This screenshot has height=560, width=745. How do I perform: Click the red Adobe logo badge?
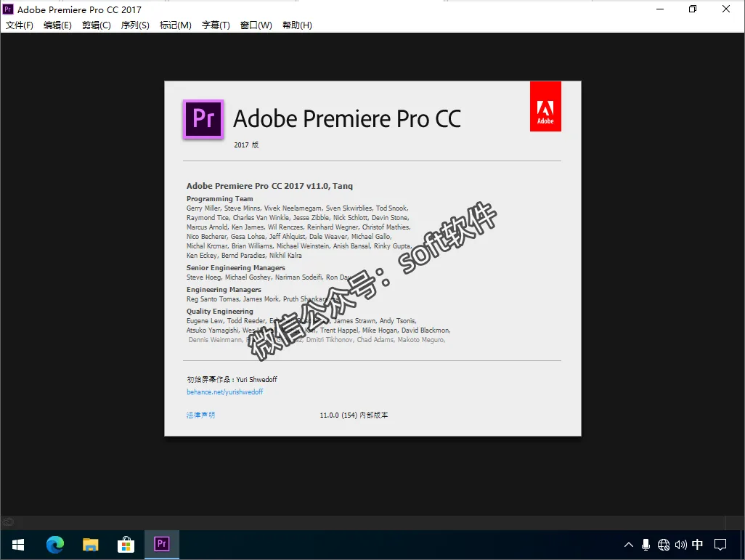tap(545, 106)
